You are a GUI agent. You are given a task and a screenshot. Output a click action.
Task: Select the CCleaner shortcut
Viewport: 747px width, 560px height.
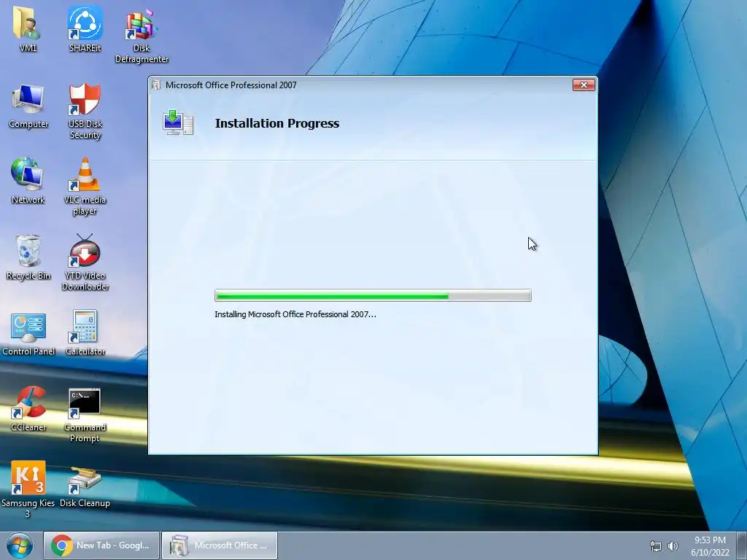[28, 408]
